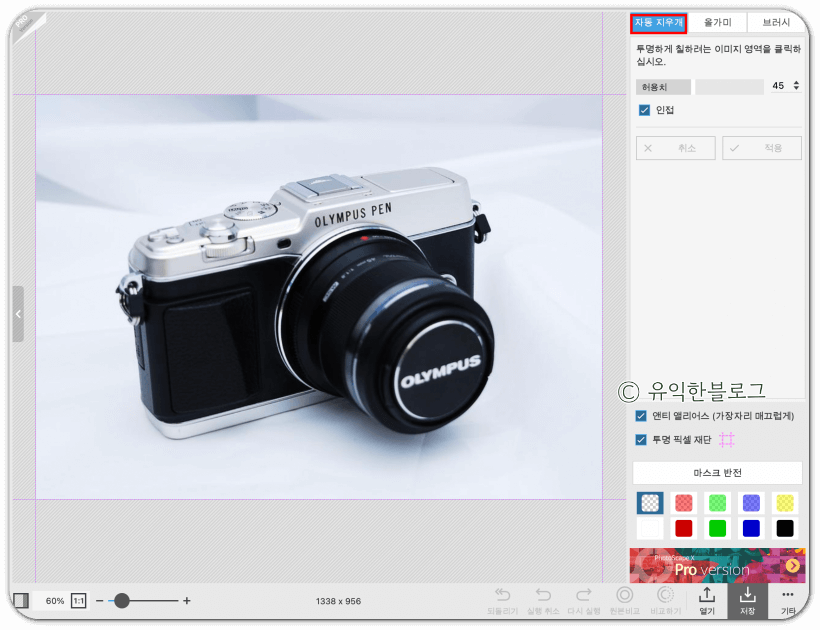Select the transparent green checker swatch

pos(718,503)
